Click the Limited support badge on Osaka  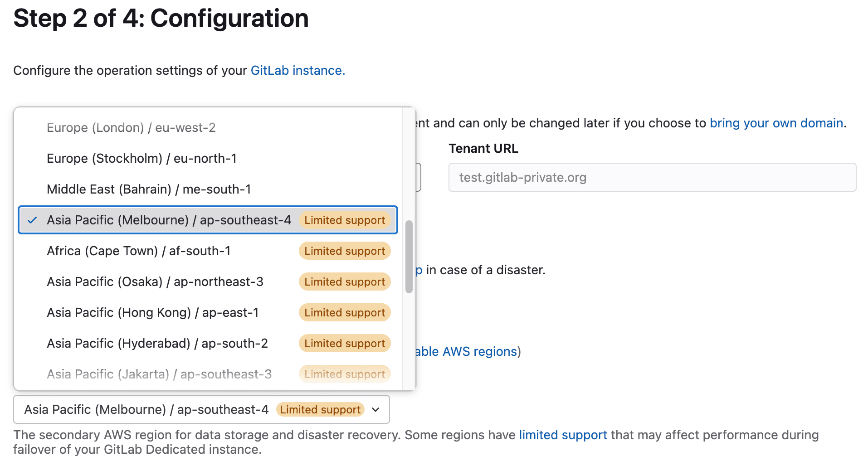pos(345,282)
